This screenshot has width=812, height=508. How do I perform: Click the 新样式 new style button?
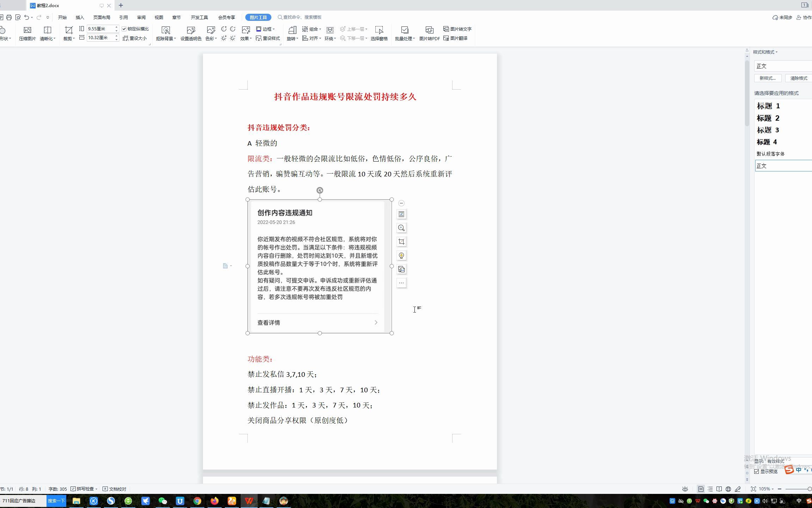point(768,78)
